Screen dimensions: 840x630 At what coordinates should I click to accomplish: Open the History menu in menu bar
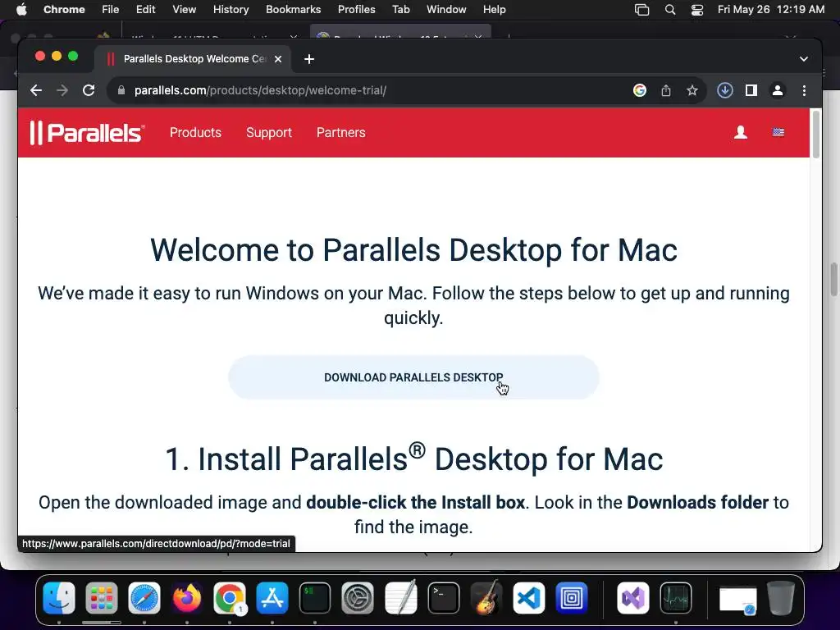point(231,10)
